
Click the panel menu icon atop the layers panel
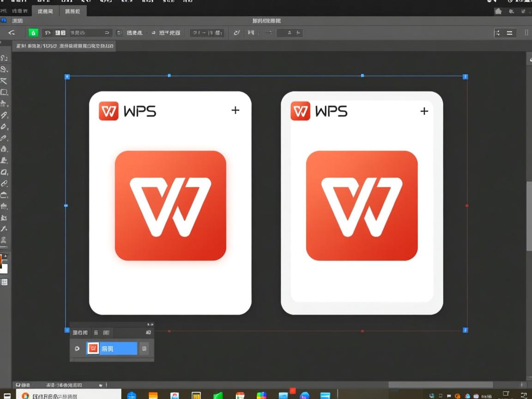click(x=148, y=332)
